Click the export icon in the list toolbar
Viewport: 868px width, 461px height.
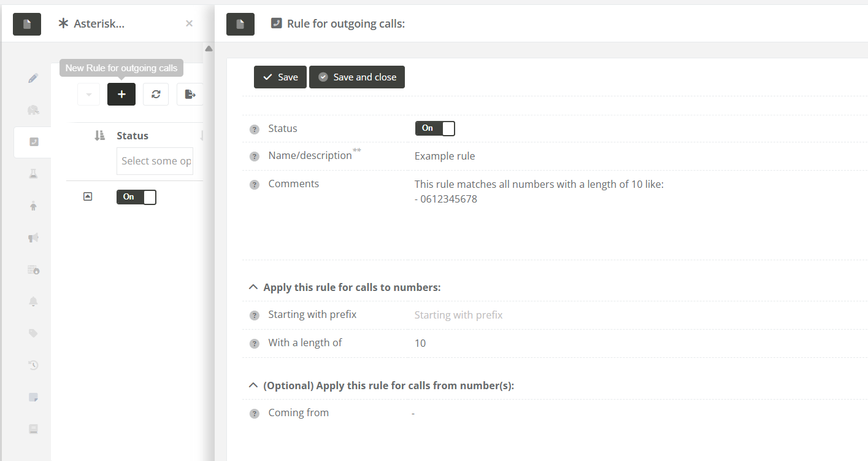[190, 95]
